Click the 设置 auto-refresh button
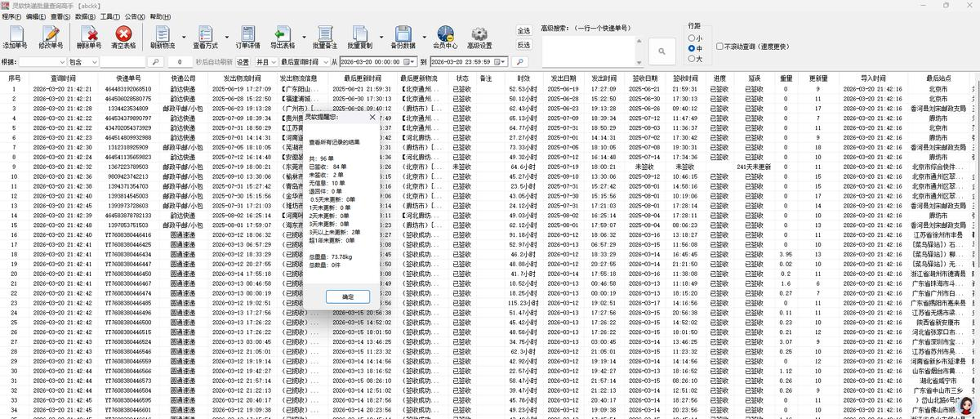 click(x=243, y=61)
